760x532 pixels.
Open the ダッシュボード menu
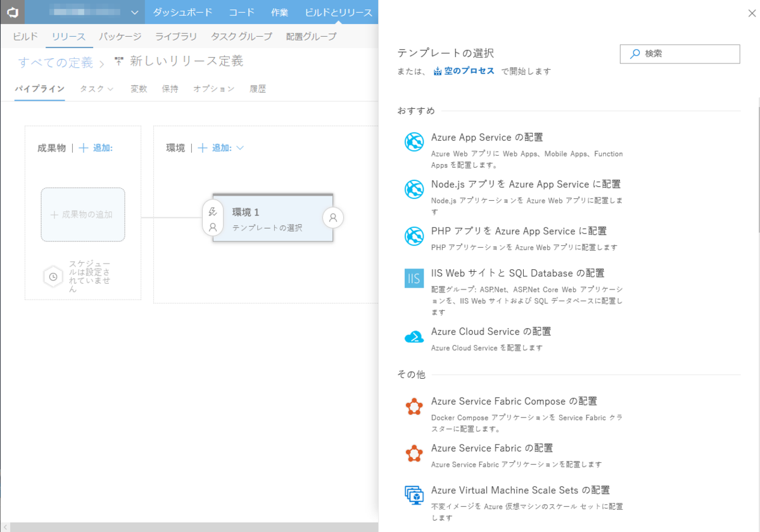click(182, 13)
